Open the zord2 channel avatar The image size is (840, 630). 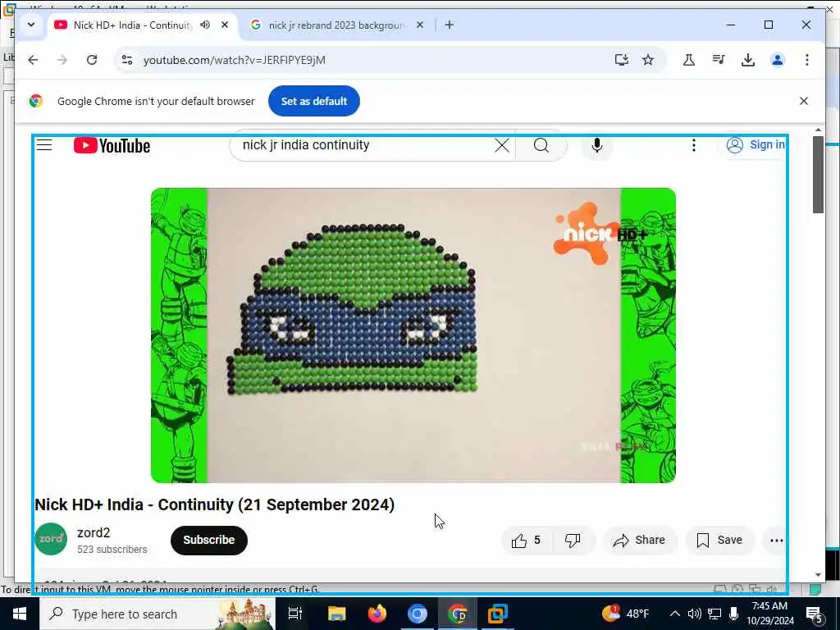click(x=51, y=539)
